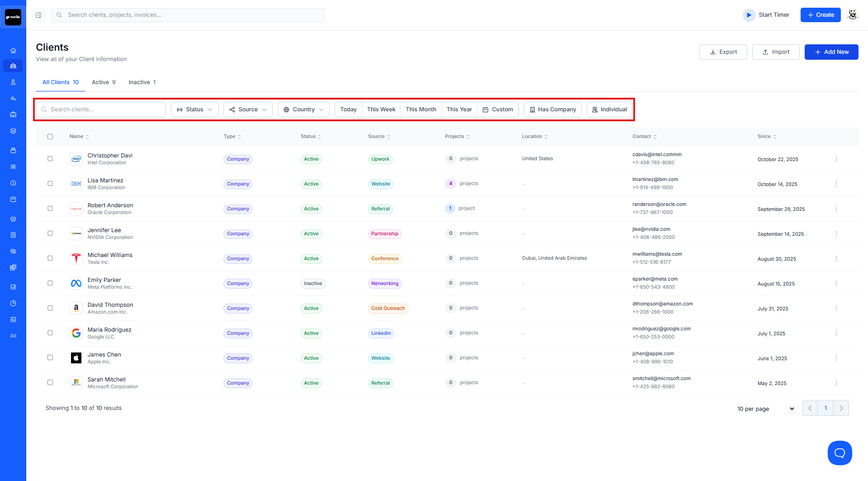The width and height of the screenshot is (868, 481).
Task: Click the Export button
Action: pos(723,52)
